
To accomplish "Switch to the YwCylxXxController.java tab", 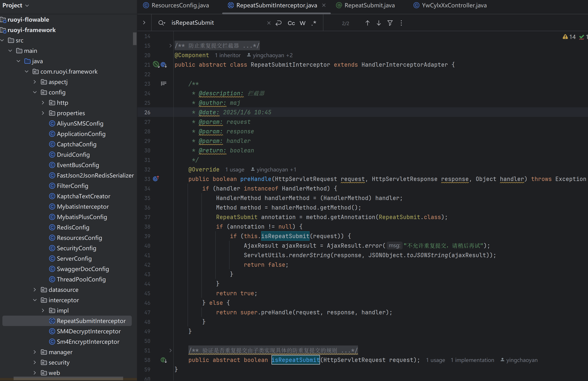I will pos(454,5).
